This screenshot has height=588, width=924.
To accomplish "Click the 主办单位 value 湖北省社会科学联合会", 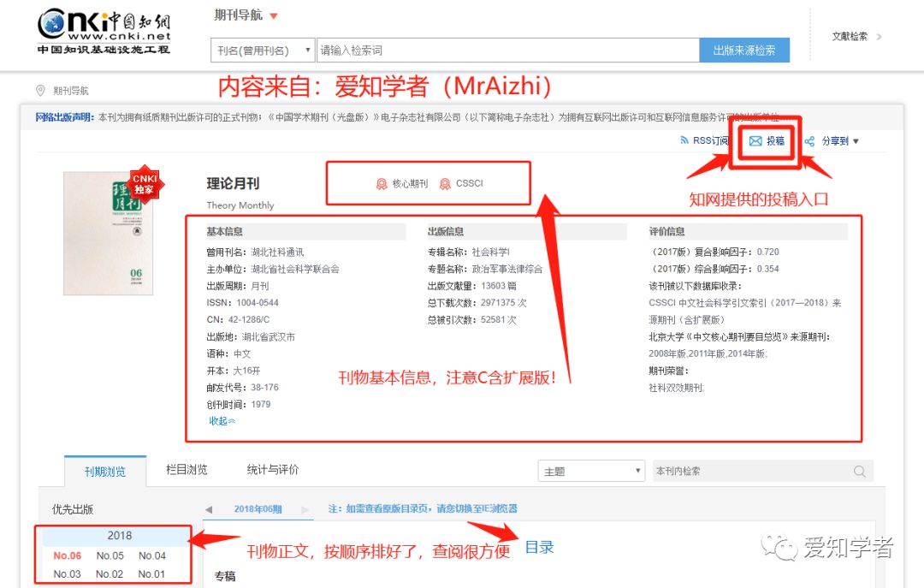I will point(295,269).
